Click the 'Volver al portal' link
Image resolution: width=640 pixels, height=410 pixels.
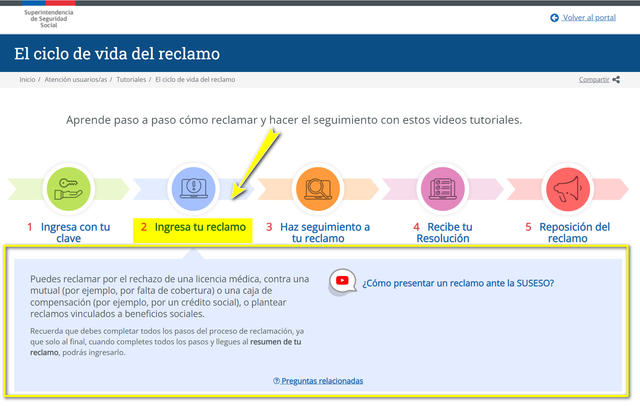tap(588, 17)
